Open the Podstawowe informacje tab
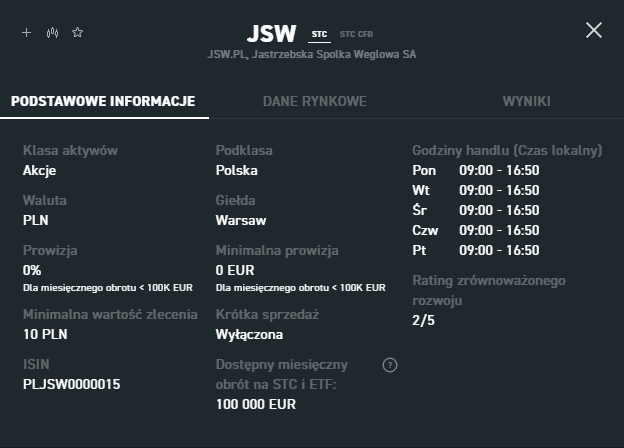Screen dimensions: 624x448 pos(103,101)
